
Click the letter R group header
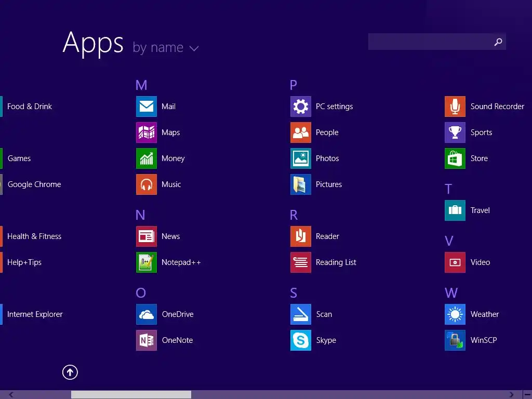point(294,215)
